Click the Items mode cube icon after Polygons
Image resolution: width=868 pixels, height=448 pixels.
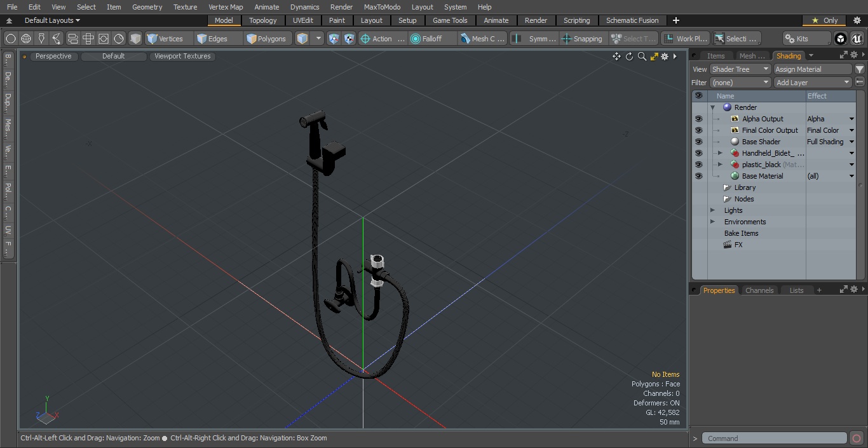click(x=302, y=39)
